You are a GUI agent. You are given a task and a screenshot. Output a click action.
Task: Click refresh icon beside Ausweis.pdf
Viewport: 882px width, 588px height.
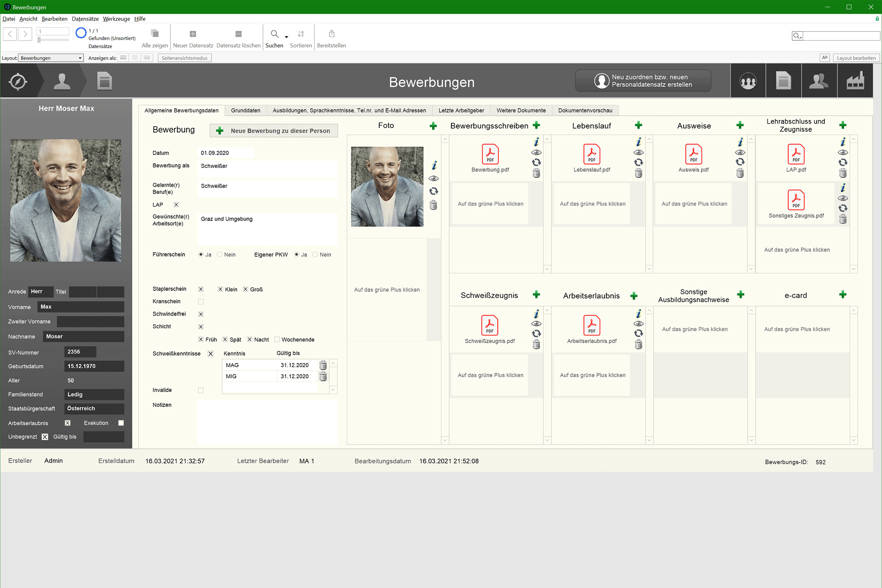point(740,162)
